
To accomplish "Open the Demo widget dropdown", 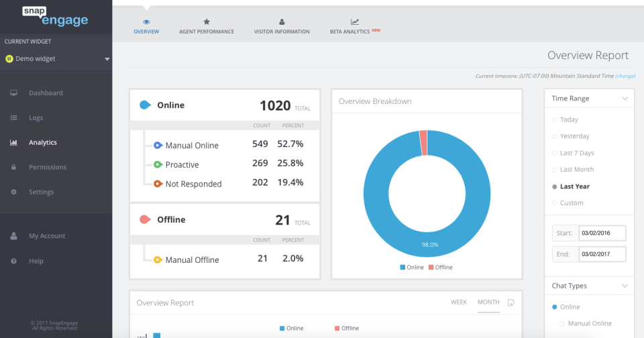I will click(107, 59).
